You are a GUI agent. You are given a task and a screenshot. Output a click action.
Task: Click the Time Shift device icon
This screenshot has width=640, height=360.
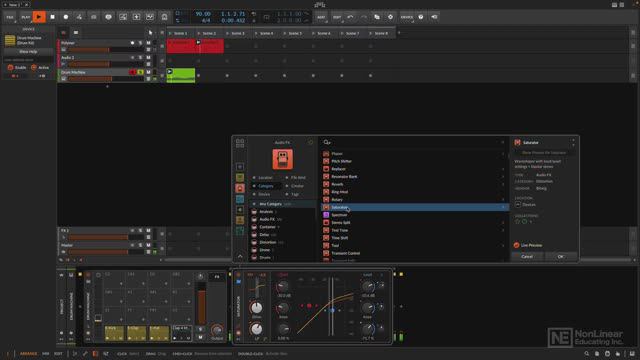(326, 238)
